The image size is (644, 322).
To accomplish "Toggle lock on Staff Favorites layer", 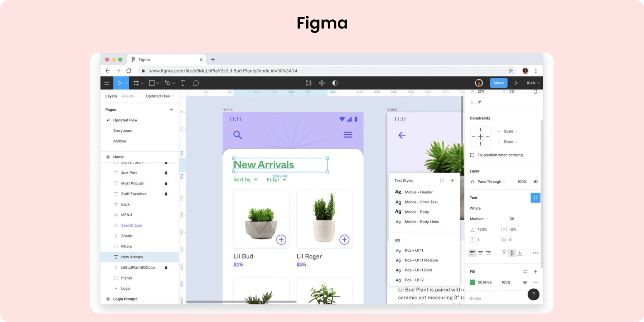I will coord(166,194).
